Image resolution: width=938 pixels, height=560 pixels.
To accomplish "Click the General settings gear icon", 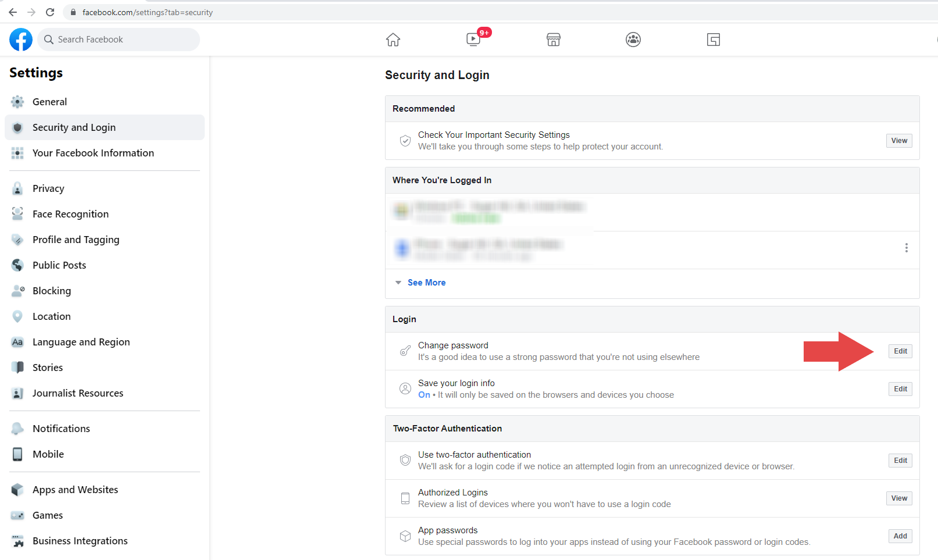I will click(x=17, y=102).
